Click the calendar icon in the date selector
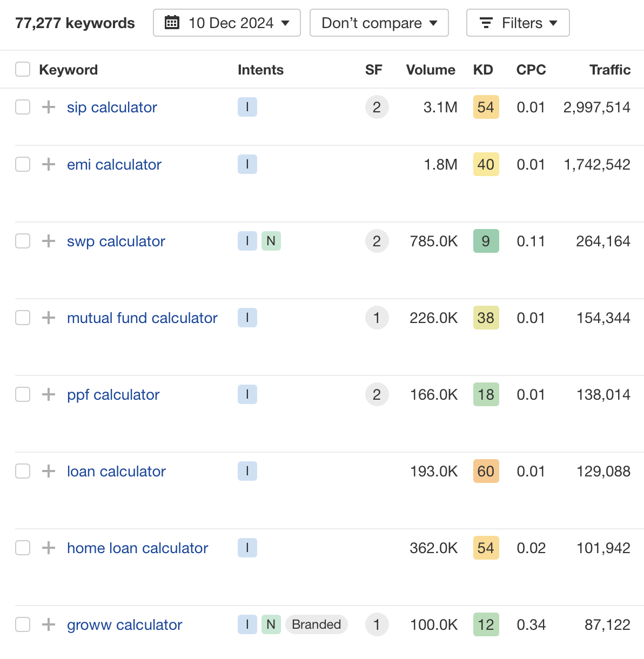The height and width of the screenshot is (659, 644). tap(172, 23)
